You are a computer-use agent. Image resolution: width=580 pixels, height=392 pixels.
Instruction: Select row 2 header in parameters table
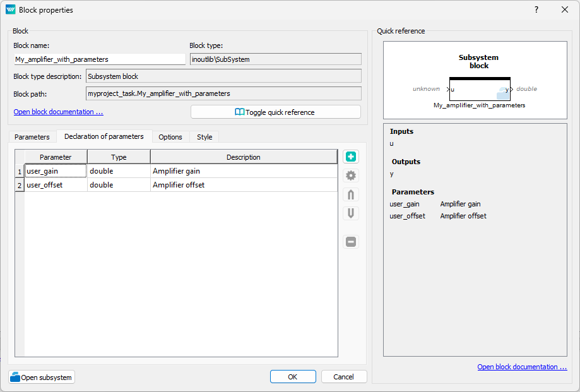[x=20, y=185]
